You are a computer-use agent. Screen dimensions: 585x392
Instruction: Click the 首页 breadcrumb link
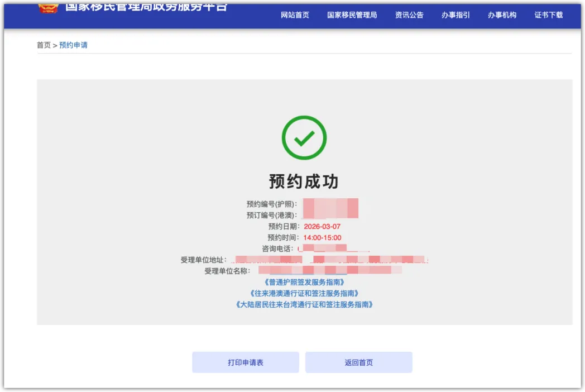44,45
